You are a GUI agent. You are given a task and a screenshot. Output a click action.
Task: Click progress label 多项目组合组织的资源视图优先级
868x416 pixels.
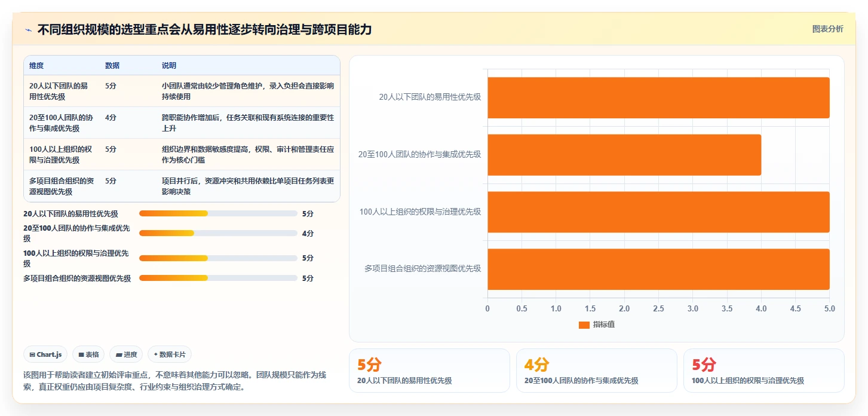pos(77,278)
